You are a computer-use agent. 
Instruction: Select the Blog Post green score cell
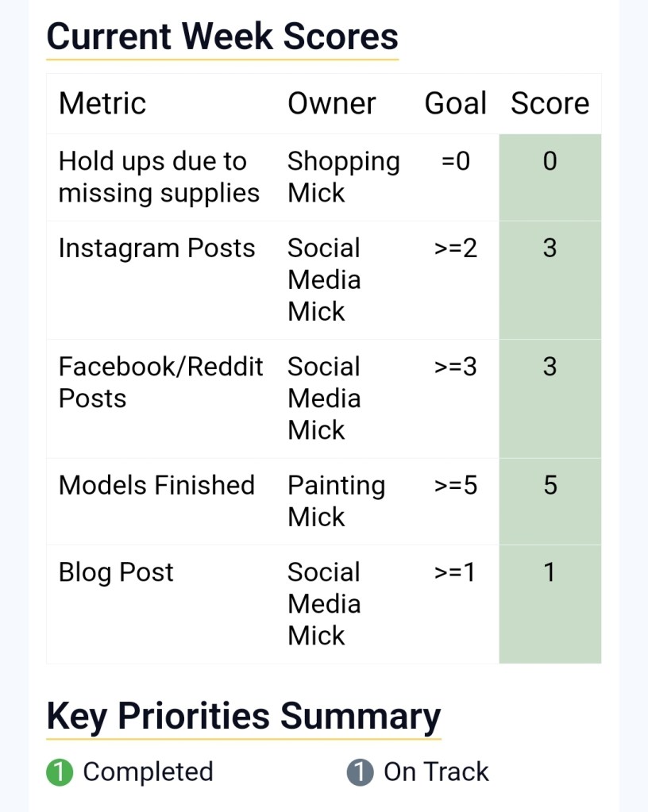coord(550,603)
